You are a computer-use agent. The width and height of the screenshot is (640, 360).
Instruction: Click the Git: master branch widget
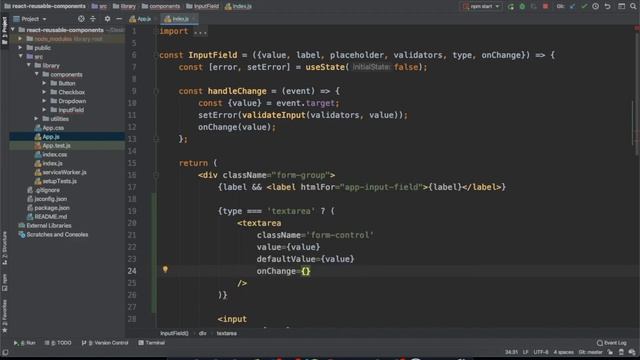[x=590, y=352]
